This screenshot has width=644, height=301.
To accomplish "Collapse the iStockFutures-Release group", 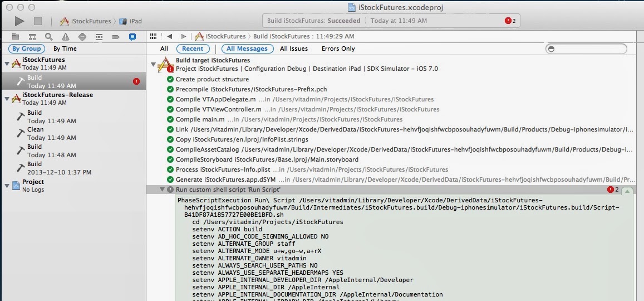I will [x=7, y=99].
